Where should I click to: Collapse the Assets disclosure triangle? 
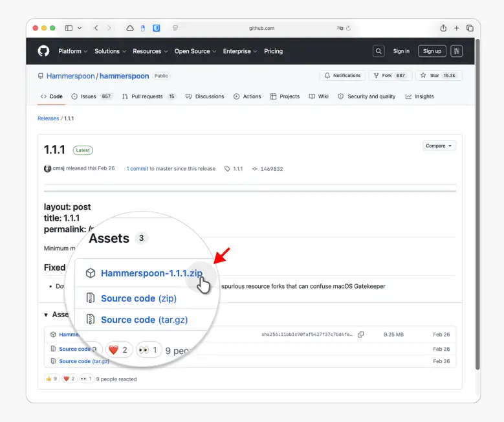(x=46, y=315)
